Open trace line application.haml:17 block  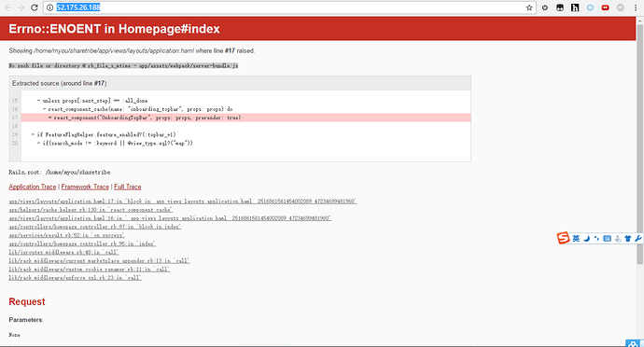click(x=183, y=201)
